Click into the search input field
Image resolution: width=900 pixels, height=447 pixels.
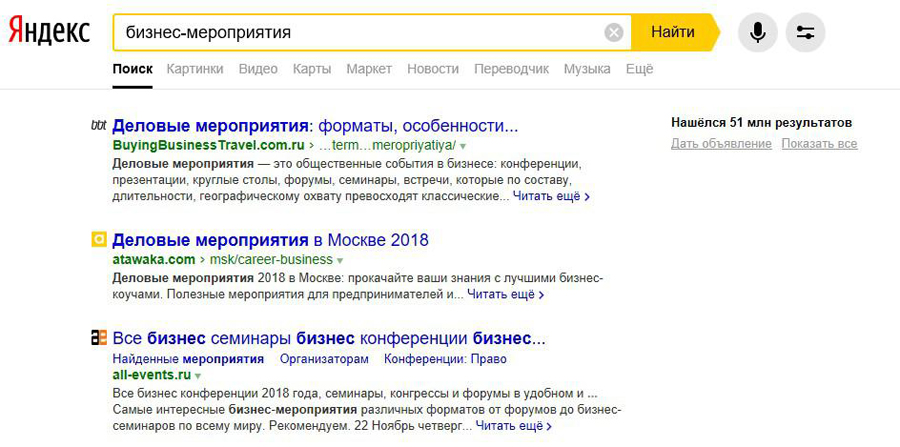360,33
